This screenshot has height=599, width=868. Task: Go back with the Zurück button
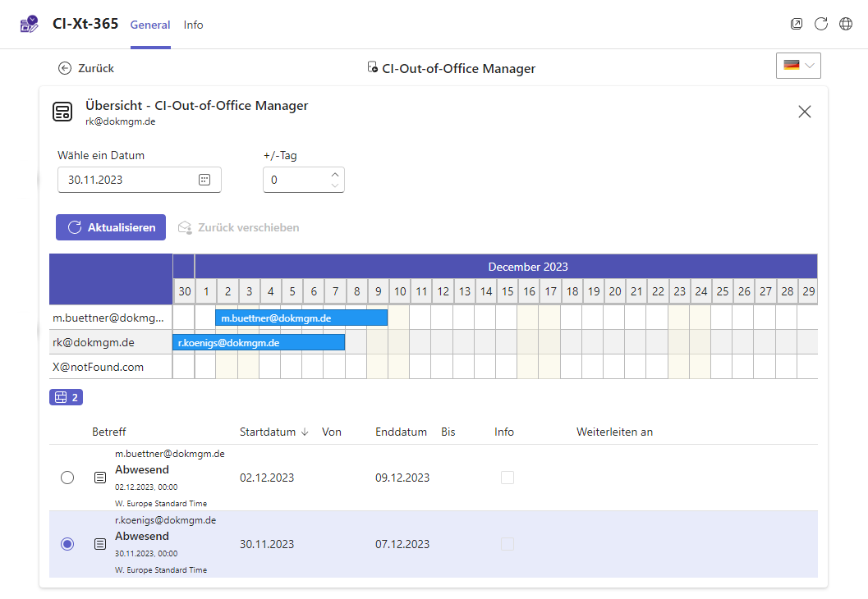pos(86,68)
